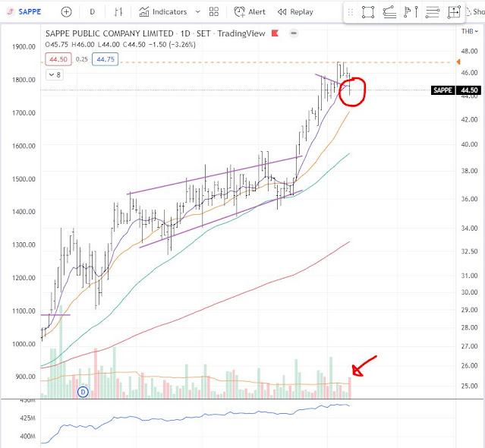Select the flag and vertical line tool
Screen dimensions: 485x448
click(x=411, y=12)
